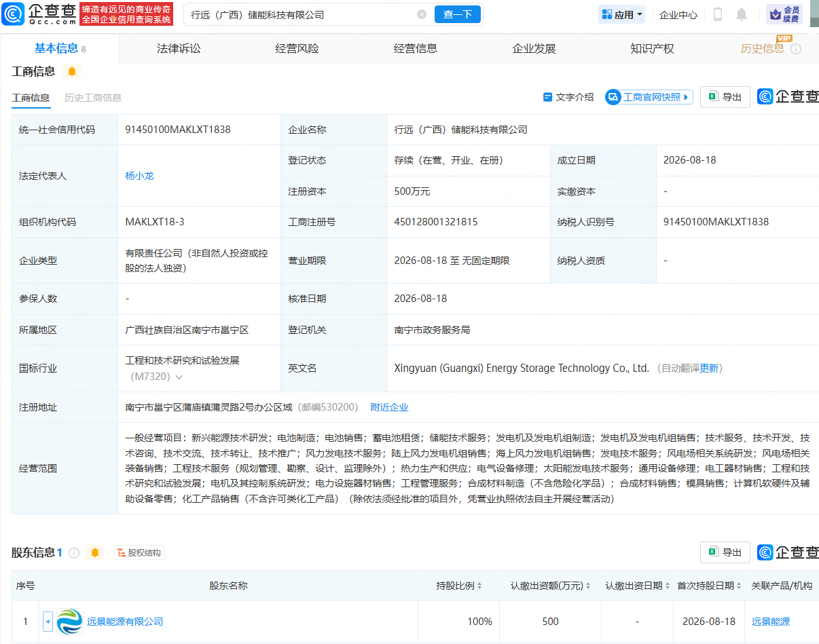Click the 所属地区 value 广西壮族自治区南宁市邕宁区
819x644 pixels.
point(187,330)
